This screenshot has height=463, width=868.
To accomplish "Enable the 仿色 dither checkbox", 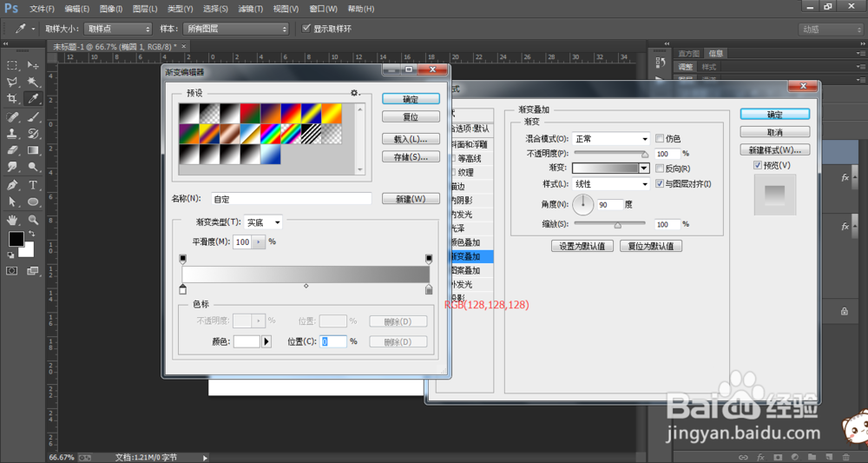I will (660, 138).
